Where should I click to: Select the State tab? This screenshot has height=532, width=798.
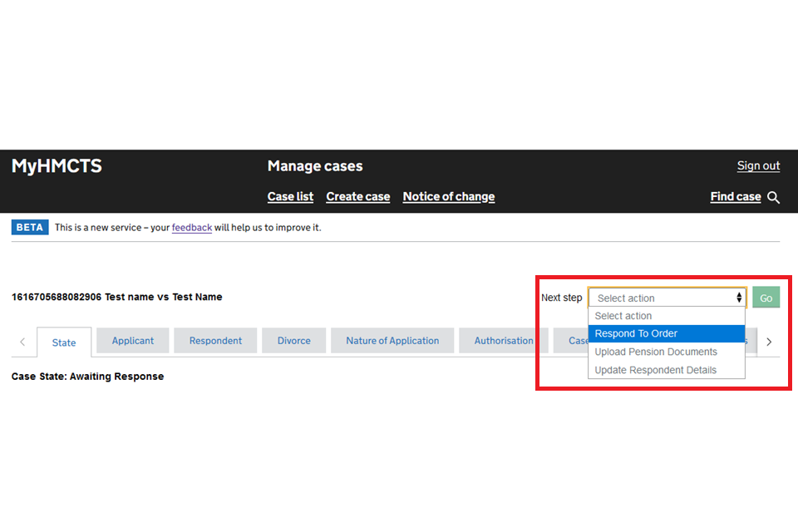point(64,342)
